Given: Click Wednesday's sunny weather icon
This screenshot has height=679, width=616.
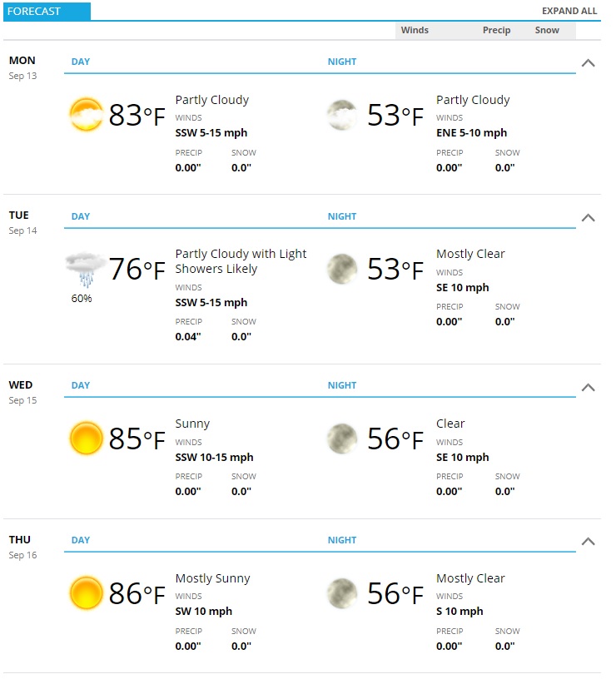Looking at the screenshot, I should pyautogui.click(x=87, y=439).
